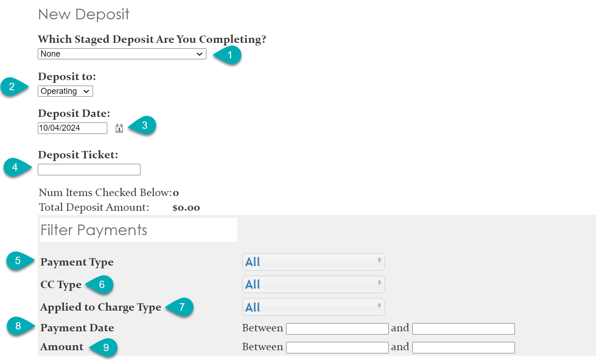The height and width of the screenshot is (364, 596).
Task: Click the first Amount 'Between' field
Action: (x=337, y=347)
